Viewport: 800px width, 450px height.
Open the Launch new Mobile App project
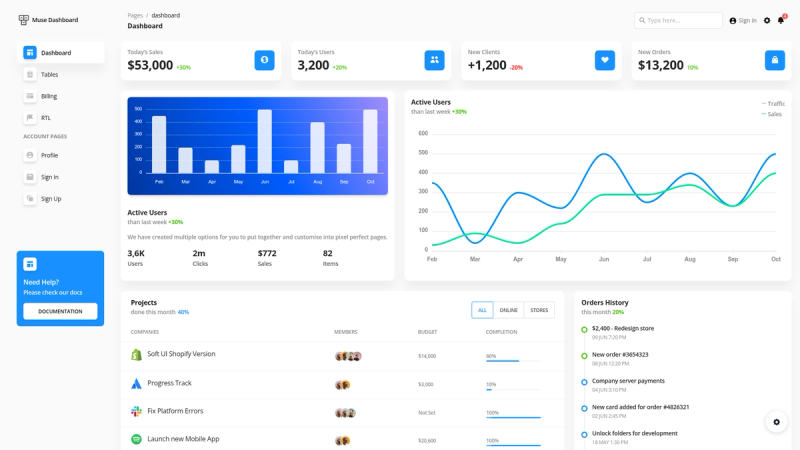[x=183, y=439]
